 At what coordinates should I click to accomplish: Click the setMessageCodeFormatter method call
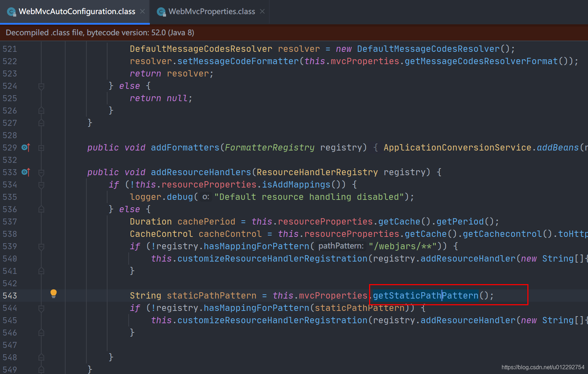238,61
